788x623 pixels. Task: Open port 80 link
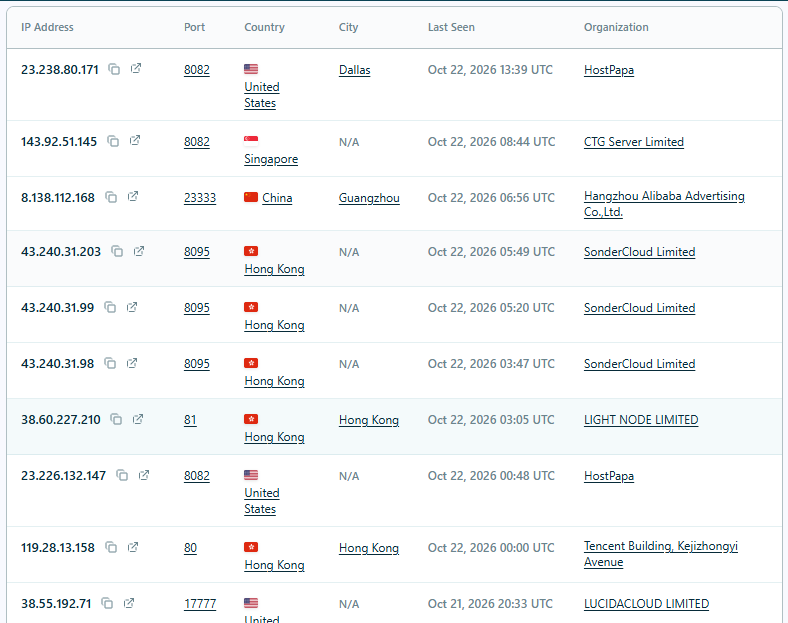(190, 548)
